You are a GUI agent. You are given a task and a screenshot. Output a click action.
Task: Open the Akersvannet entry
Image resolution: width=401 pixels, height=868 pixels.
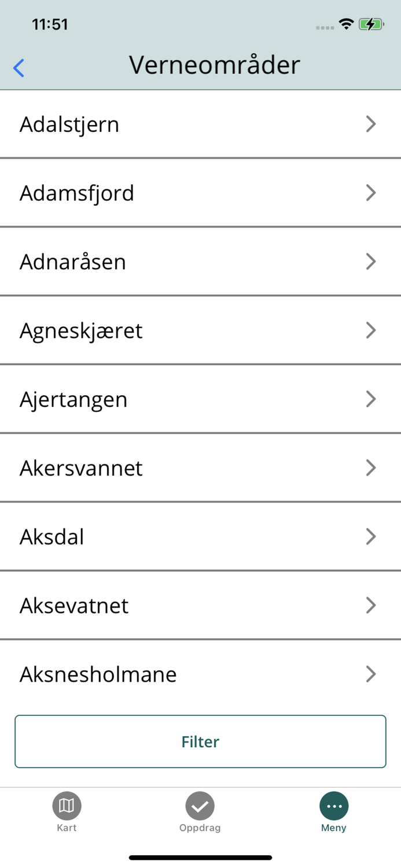(x=200, y=468)
